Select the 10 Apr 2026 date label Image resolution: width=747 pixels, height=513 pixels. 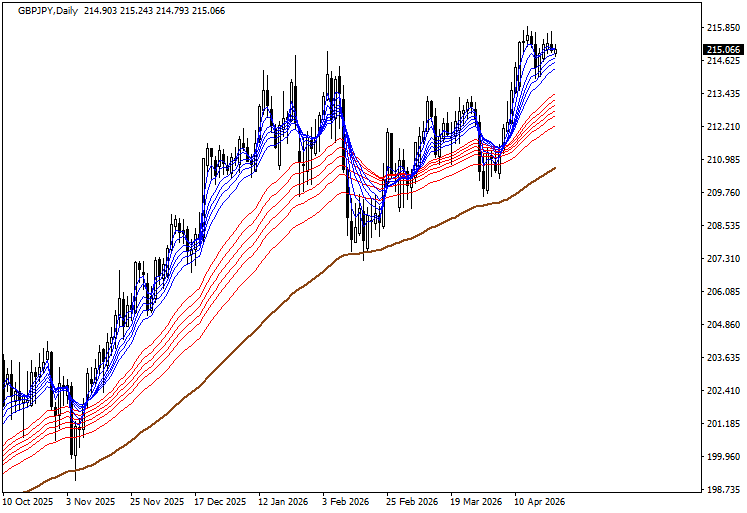(x=539, y=502)
